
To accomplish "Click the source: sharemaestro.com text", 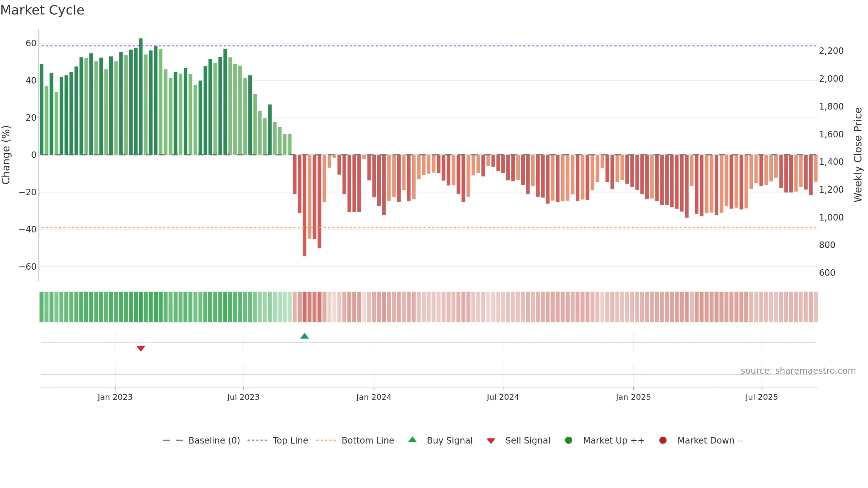I will tap(798, 371).
